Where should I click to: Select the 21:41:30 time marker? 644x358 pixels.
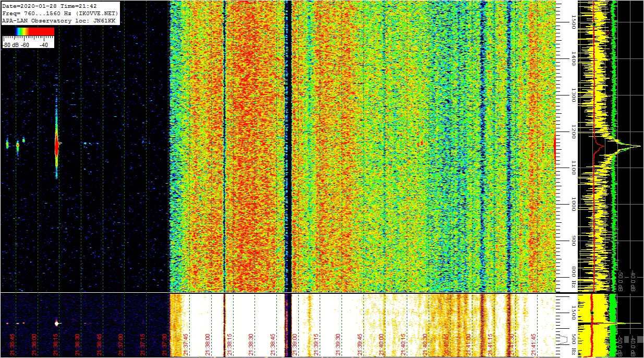pyautogui.click(x=512, y=344)
